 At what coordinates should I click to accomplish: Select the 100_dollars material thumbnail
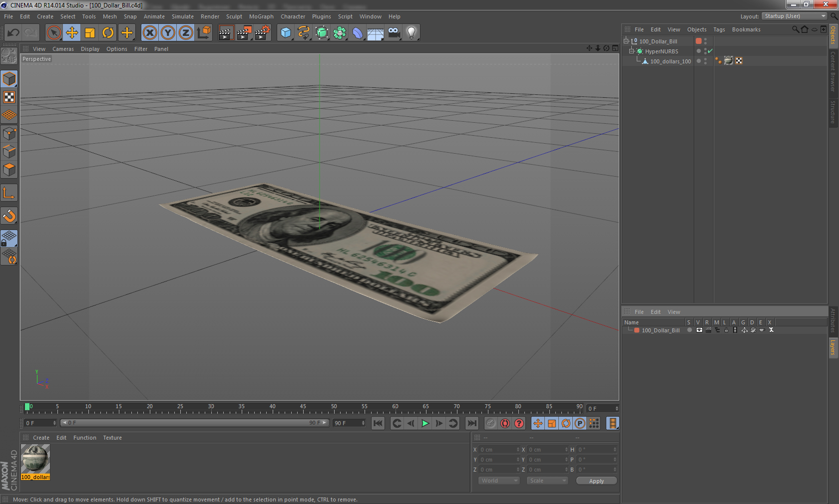click(x=35, y=459)
